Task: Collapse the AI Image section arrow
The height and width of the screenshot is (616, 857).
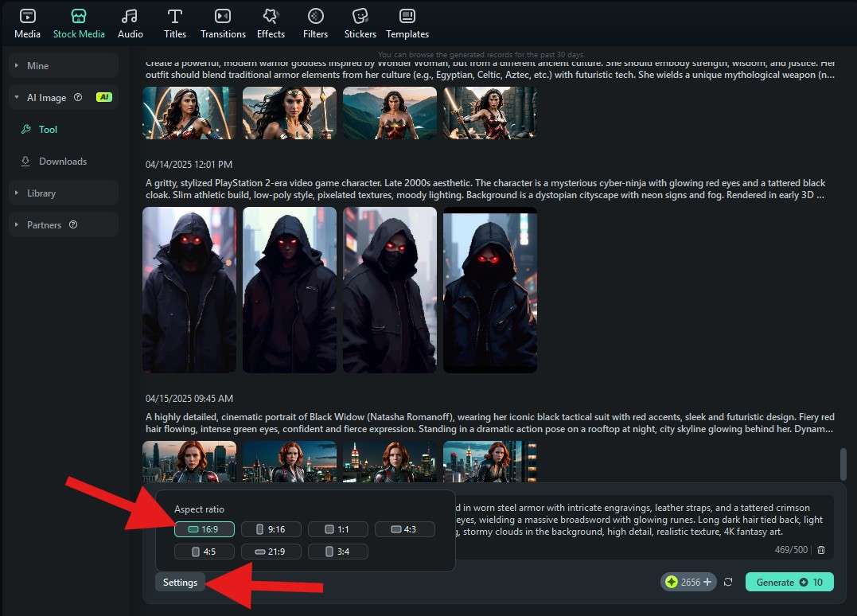Action: tap(17, 97)
